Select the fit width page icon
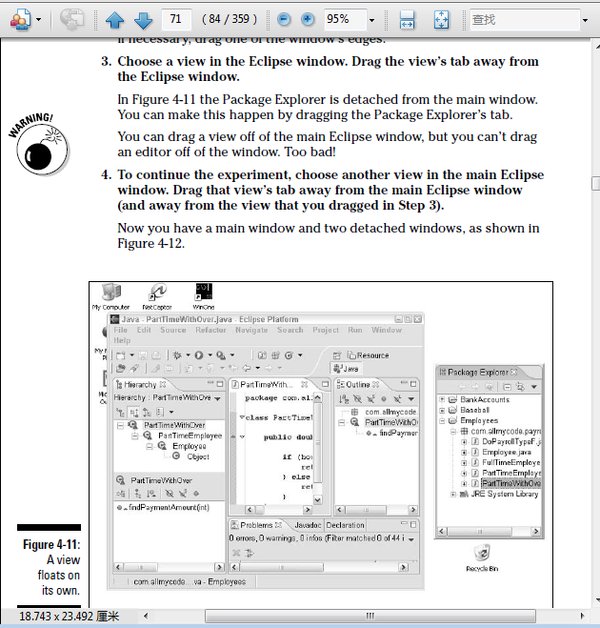Viewport: 600px width, 628px height. coord(407,20)
